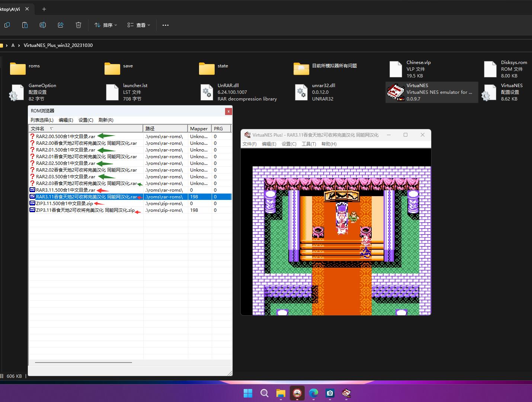Select row RAR3.11.500合1中文目录.rar
Image resolution: width=532 pixels, height=402 pixels.
click(x=130, y=190)
